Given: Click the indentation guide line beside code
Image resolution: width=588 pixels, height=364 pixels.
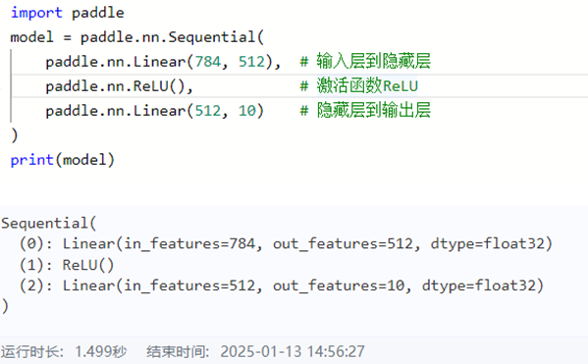Looking at the screenshot, I should (x=11, y=86).
